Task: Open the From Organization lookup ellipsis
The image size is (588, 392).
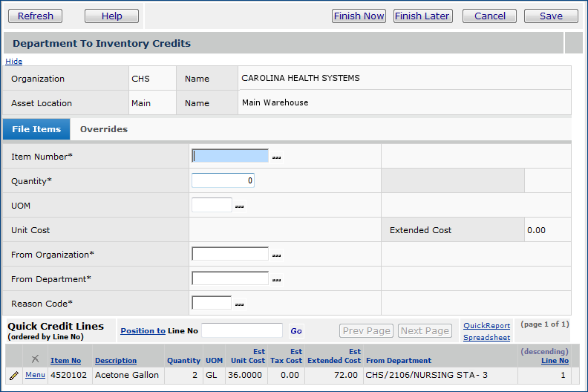Action: [277, 255]
